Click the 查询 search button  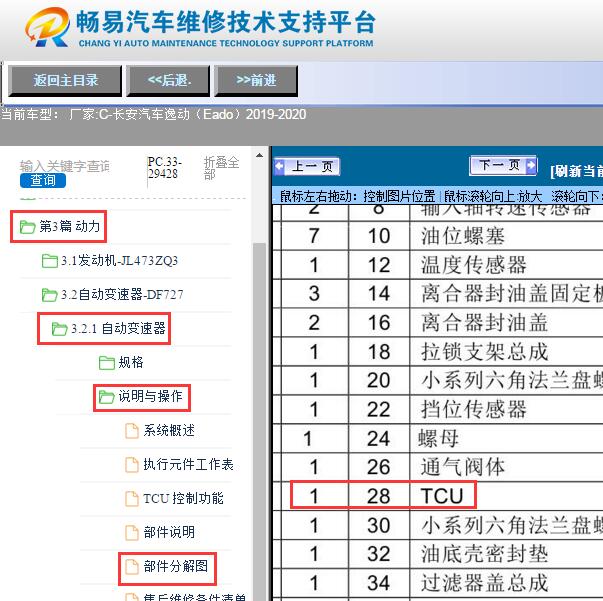click(x=43, y=180)
